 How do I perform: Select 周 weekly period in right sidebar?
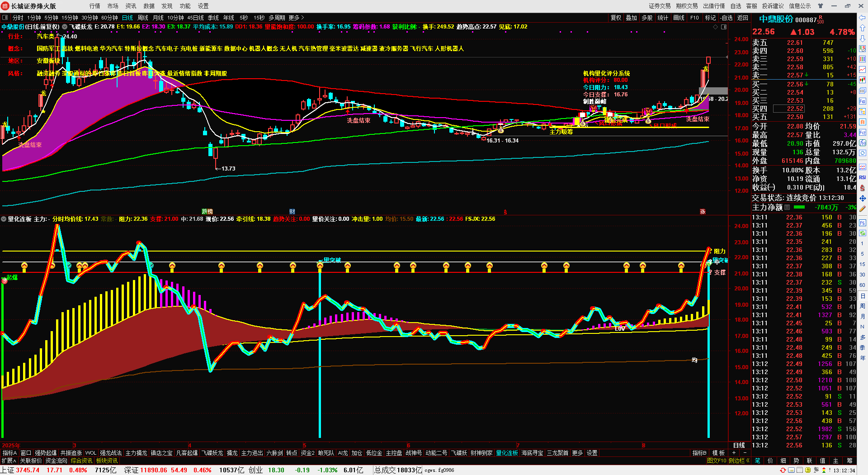coord(863,306)
